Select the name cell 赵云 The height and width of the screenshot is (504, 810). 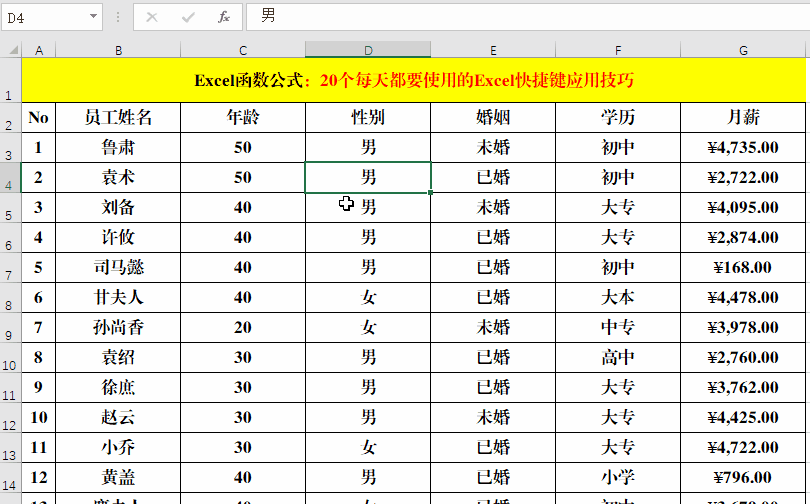[118, 417]
